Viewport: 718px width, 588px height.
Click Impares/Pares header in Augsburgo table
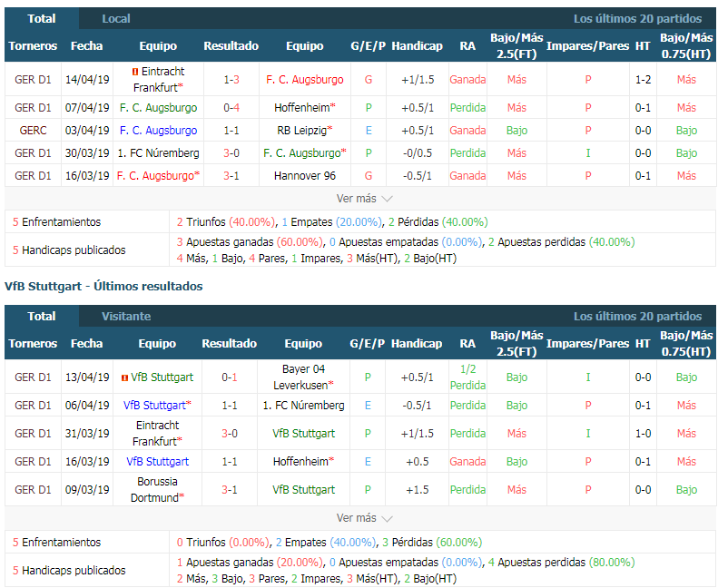click(588, 45)
